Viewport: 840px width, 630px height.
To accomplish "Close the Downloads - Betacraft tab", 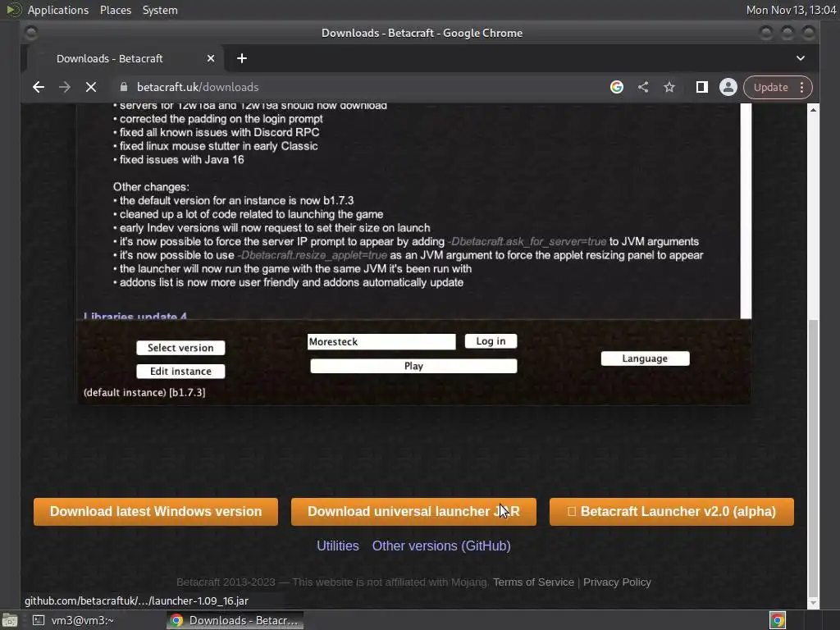I will pyautogui.click(x=211, y=58).
